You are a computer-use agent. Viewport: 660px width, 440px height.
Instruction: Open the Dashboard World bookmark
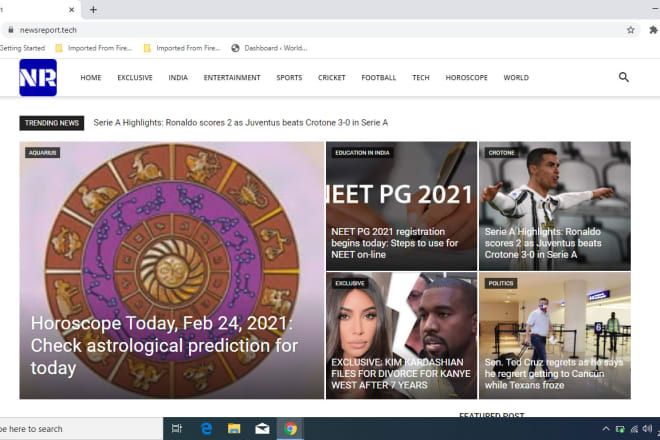(269, 48)
